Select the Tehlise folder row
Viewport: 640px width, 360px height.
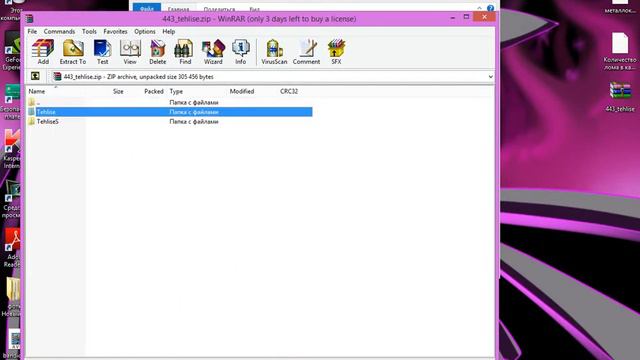tap(169, 112)
